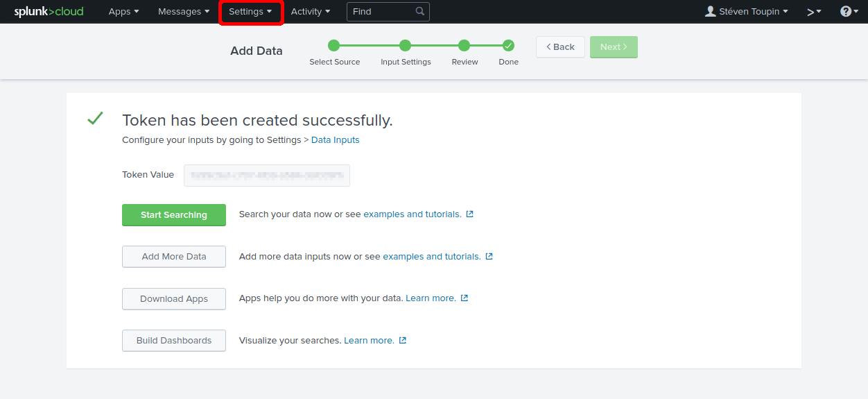868x399 pixels.
Task: Click external-link icon on Download Apps row
Action: [x=465, y=298]
